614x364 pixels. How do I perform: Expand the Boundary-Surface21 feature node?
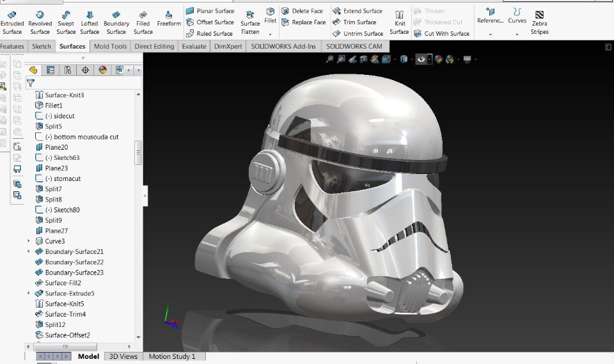[x=29, y=251]
